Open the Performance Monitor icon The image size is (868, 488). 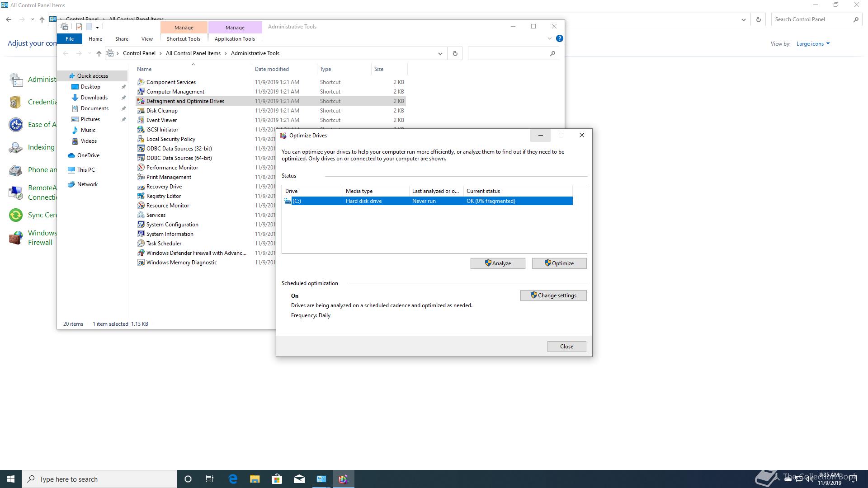click(x=141, y=168)
